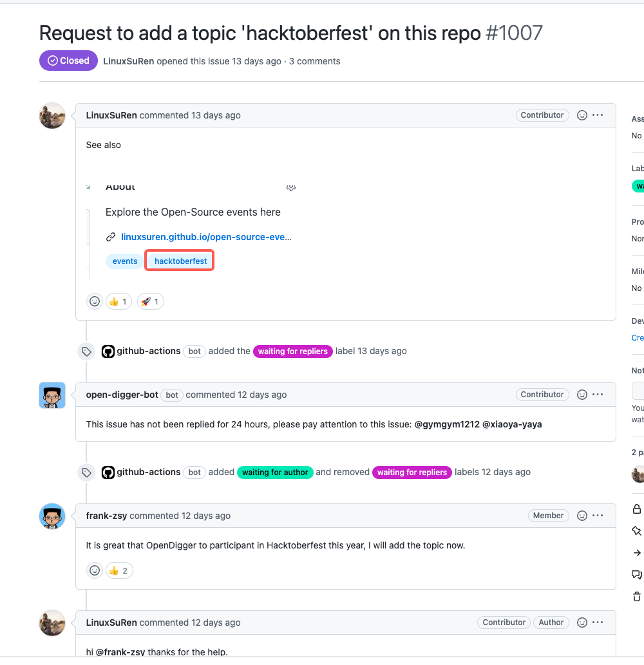
Task: Toggle the 🚀 reaction on the first comment
Action: point(149,301)
